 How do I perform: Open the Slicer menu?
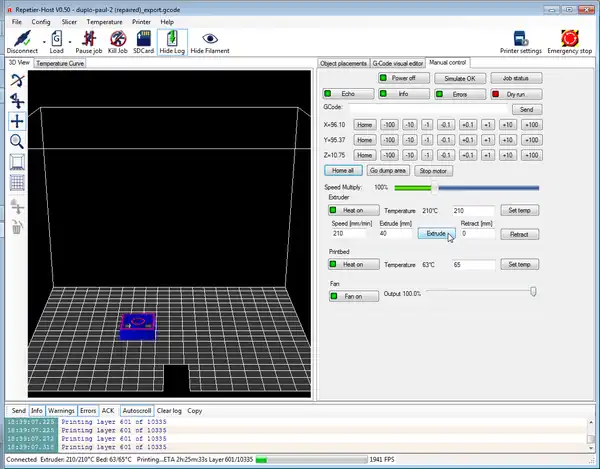(x=69, y=20)
